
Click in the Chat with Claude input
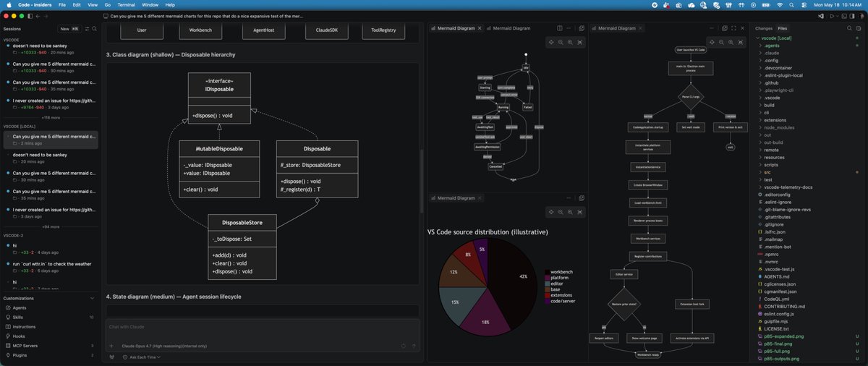[263, 328]
